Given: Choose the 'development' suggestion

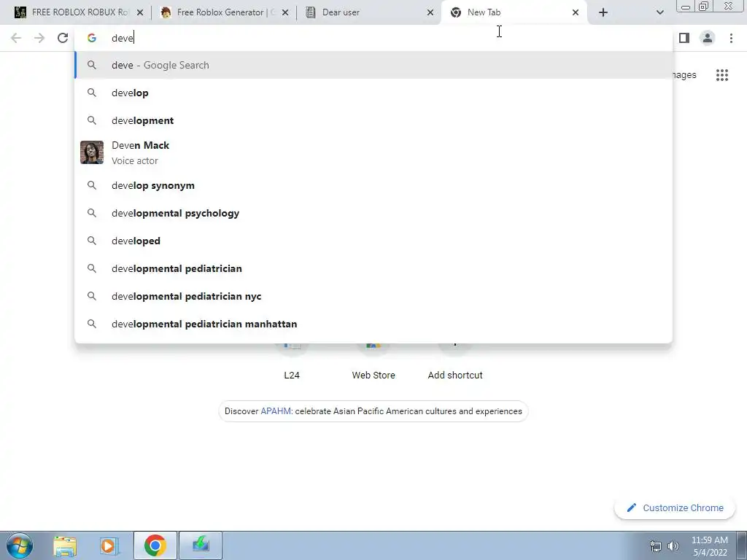Looking at the screenshot, I should [373, 120].
